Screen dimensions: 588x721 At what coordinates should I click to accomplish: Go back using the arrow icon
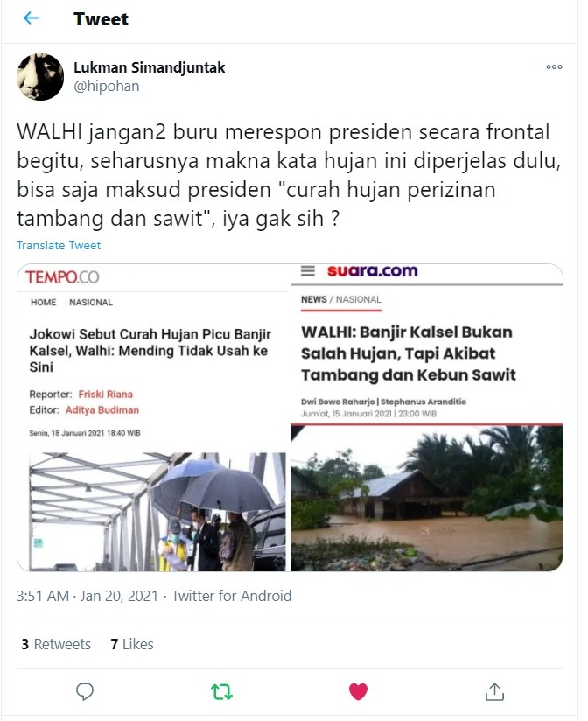(31, 18)
